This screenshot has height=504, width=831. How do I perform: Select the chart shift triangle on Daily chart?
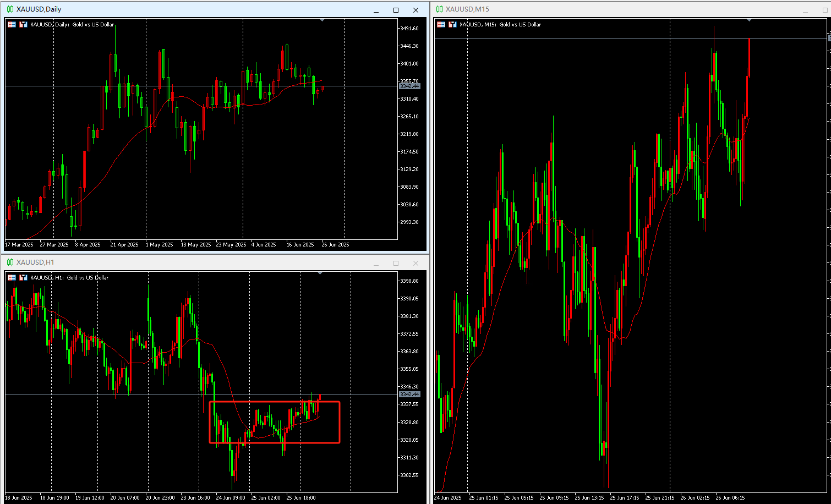coord(322,20)
